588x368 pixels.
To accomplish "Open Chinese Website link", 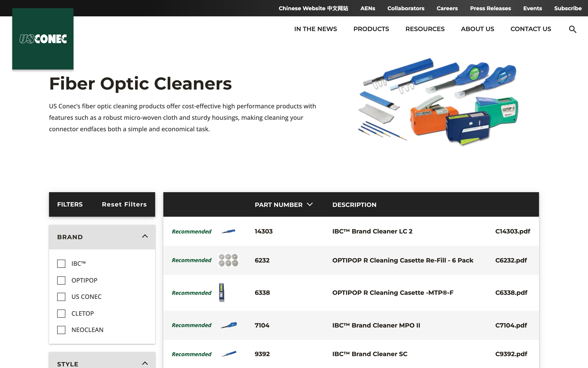I will (x=313, y=8).
